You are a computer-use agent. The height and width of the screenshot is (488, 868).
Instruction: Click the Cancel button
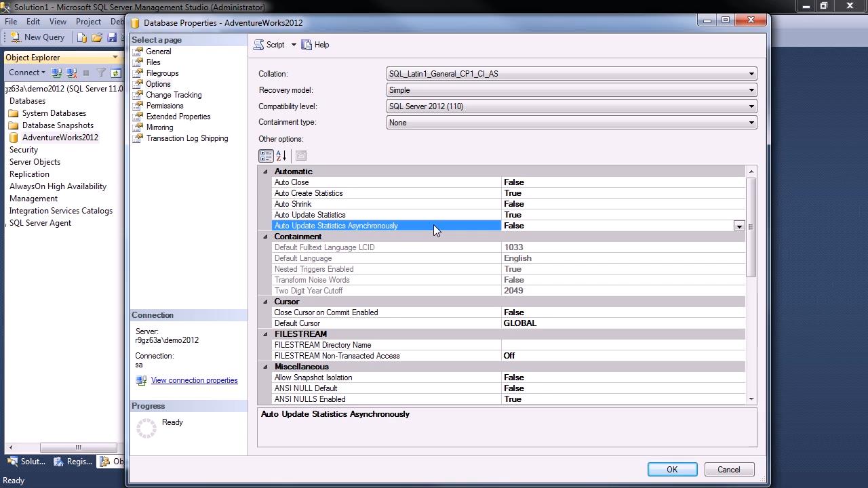(729, 470)
